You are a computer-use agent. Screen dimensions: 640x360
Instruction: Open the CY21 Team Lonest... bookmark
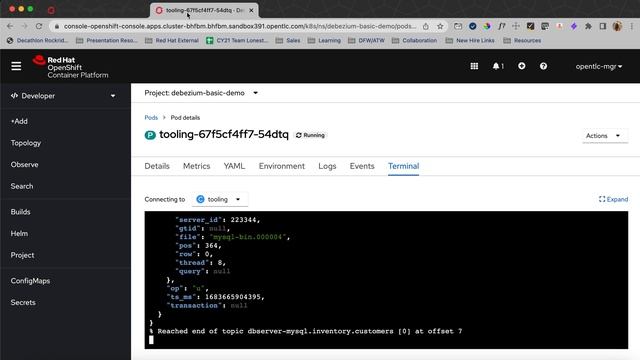tap(237, 40)
